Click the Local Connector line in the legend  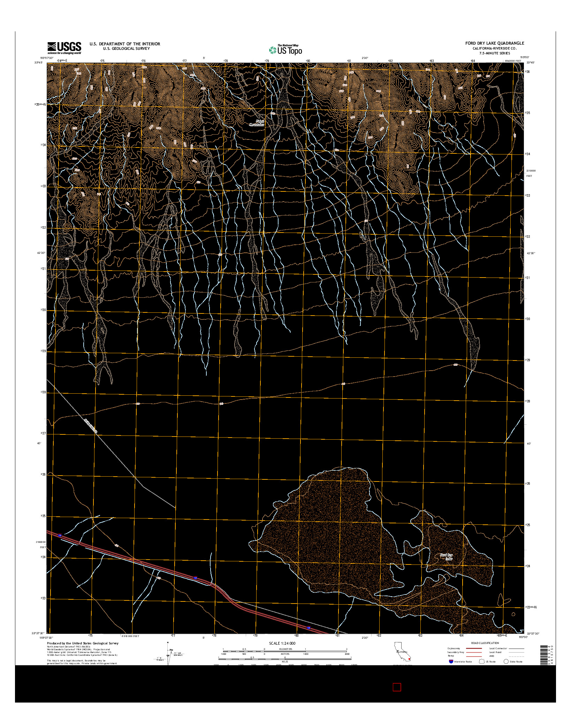516,649
